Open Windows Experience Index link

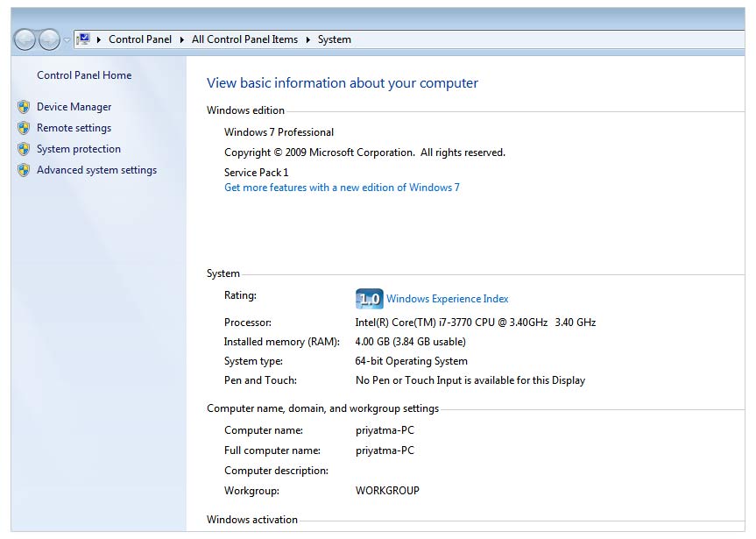click(447, 299)
